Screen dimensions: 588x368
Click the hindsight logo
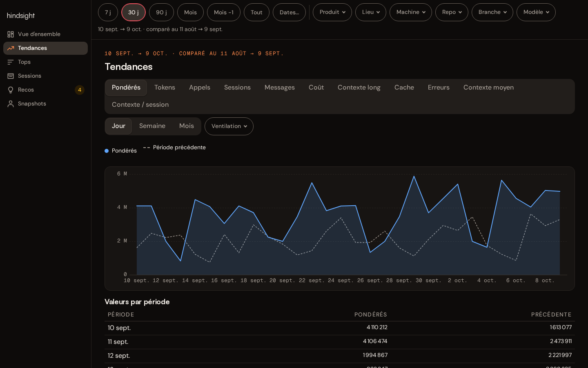coord(21,16)
